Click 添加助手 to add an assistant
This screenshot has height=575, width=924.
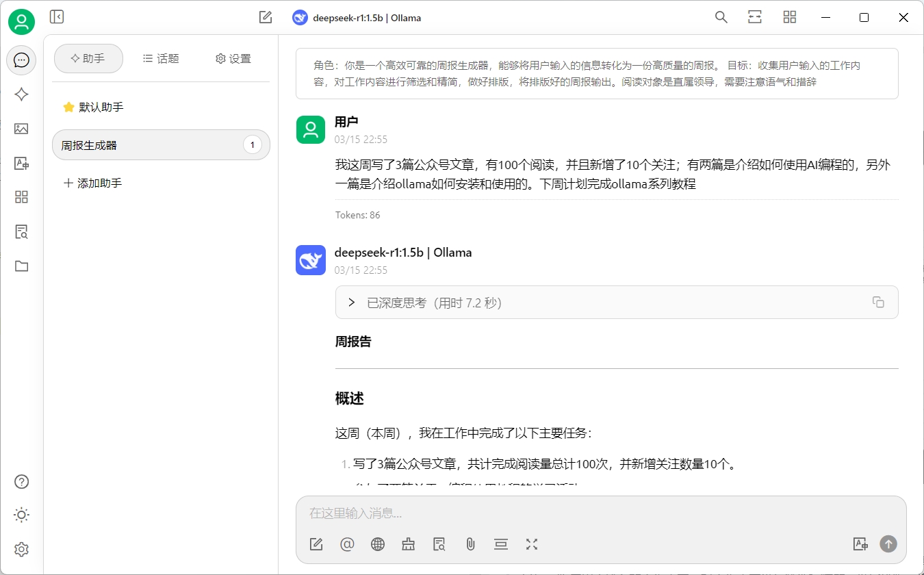[92, 183]
